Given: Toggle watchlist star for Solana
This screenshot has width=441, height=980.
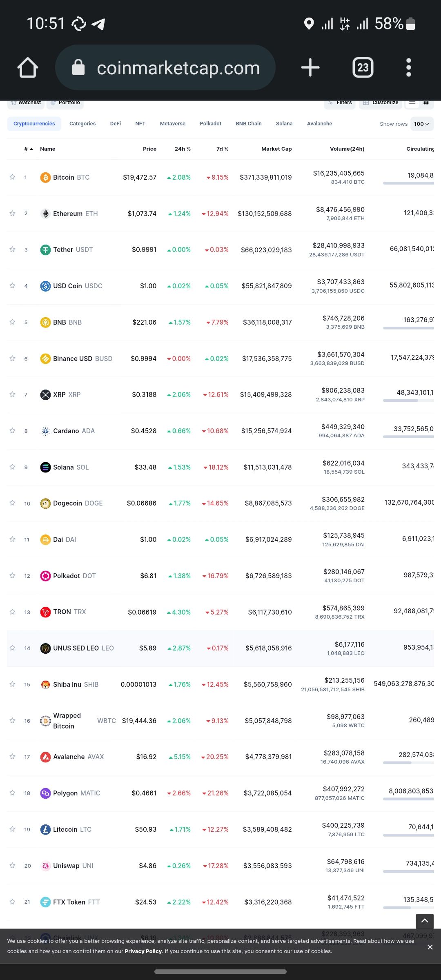Looking at the screenshot, I should point(13,467).
